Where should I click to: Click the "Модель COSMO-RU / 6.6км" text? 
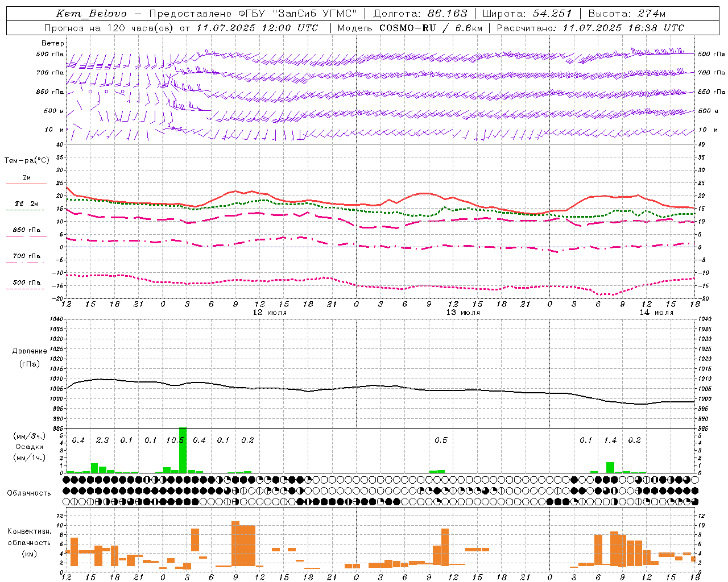[x=409, y=28]
